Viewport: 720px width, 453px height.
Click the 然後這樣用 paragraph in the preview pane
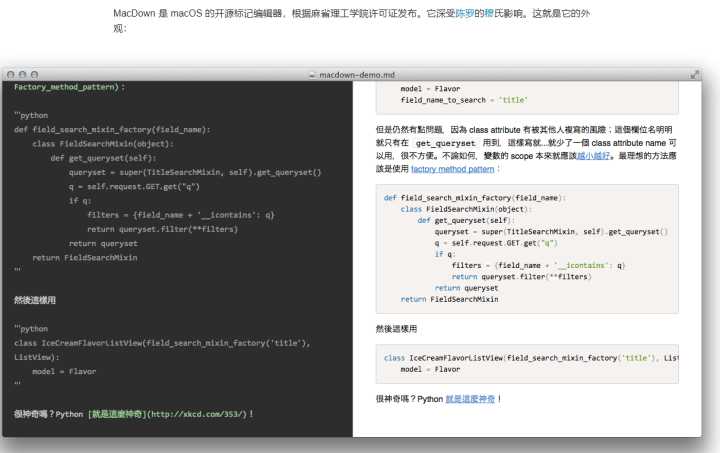pyautogui.click(x=396, y=329)
